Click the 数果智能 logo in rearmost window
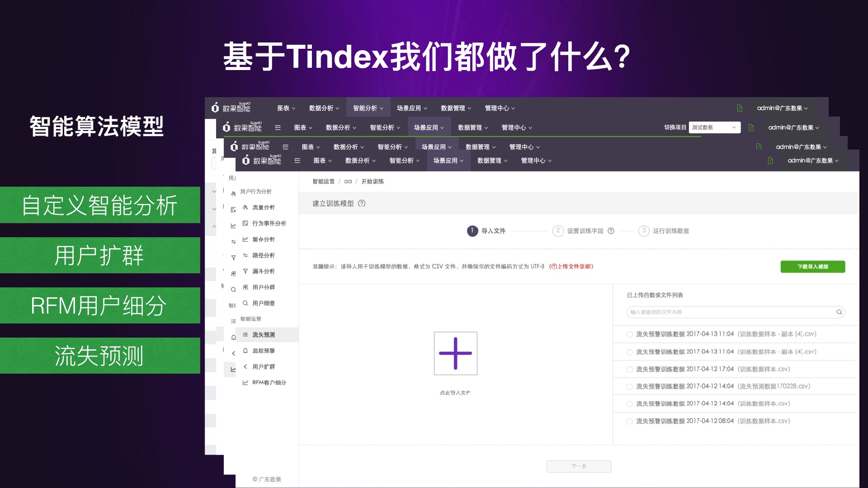The height and width of the screenshot is (488, 868). (231, 108)
